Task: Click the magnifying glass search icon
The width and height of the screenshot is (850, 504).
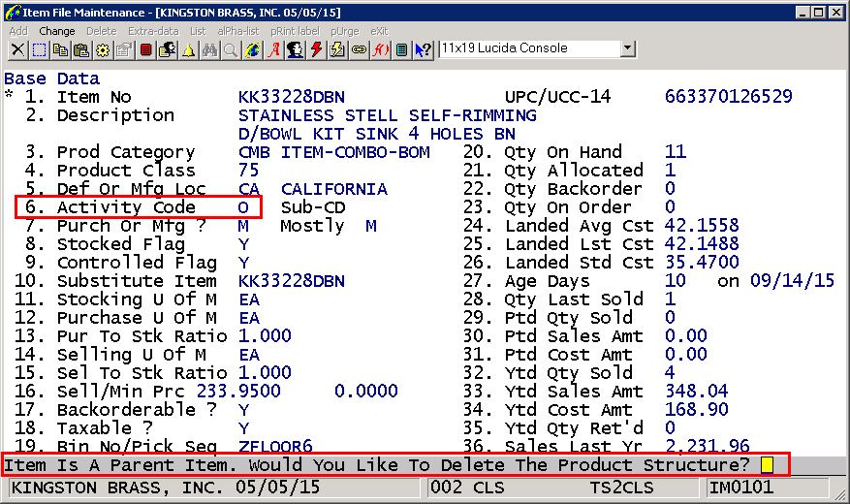Action: coord(231,50)
